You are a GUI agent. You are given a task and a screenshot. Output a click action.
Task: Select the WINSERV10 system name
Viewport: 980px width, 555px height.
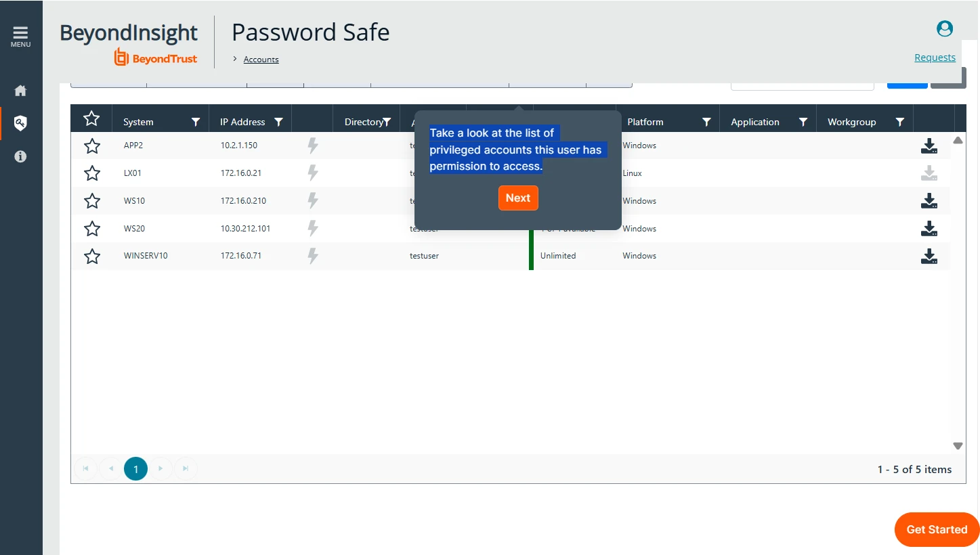coord(146,256)
